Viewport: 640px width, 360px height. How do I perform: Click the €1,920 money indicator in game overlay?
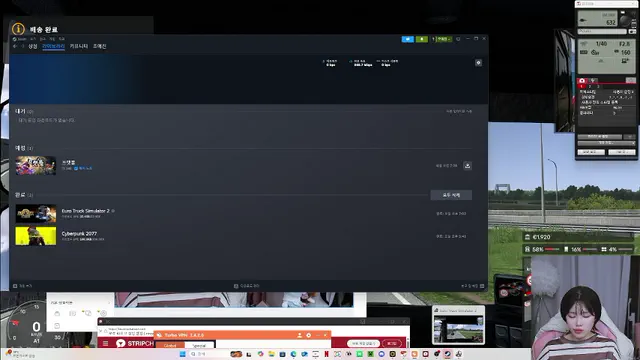click(x=541, y=237)
